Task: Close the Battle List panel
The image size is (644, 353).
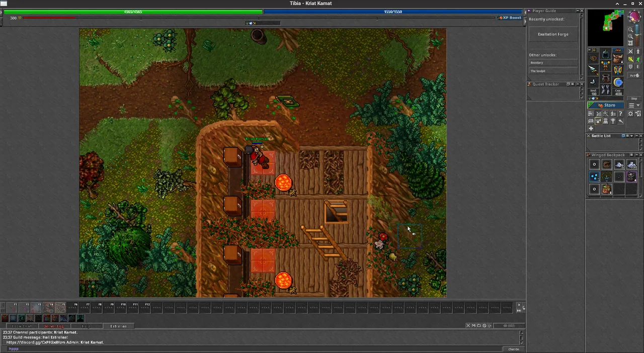Action: pos(641,136)
